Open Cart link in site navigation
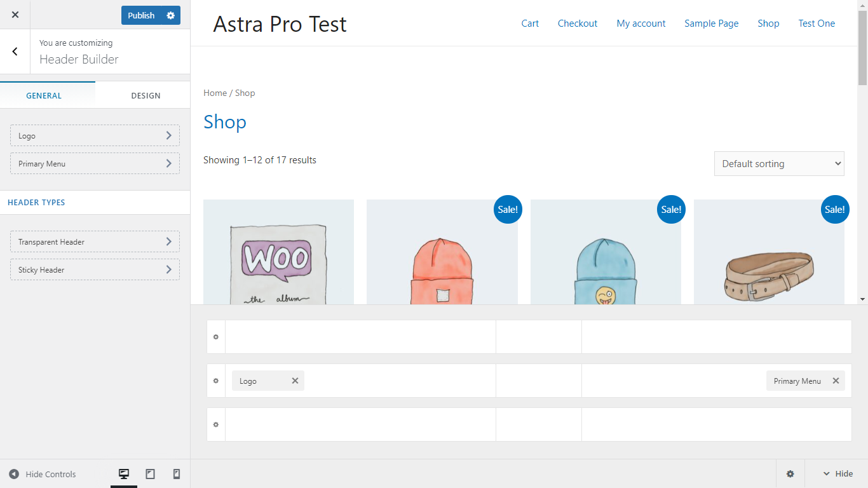 530,24
